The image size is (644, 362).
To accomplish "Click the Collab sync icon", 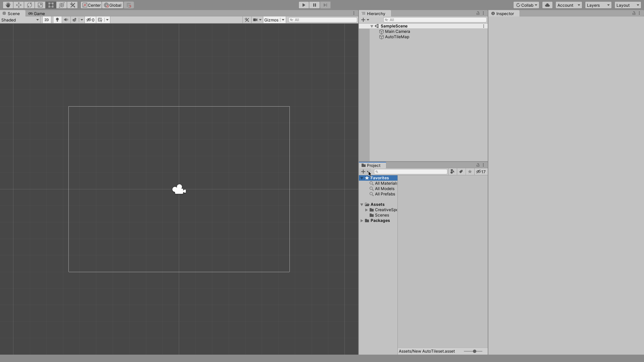I will (547, 5).
